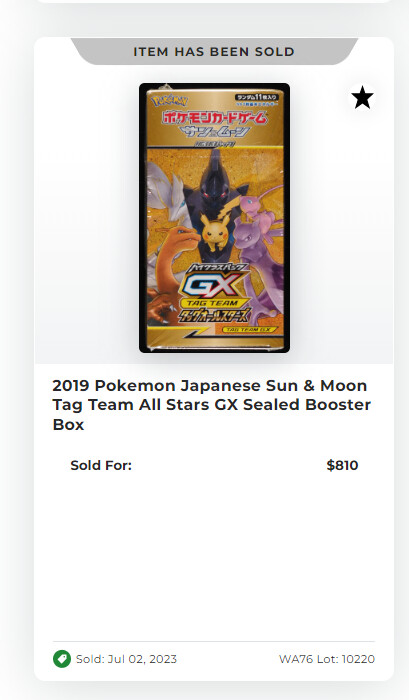
Task: Toggle the black star favorite icon
Action: pos(362,98)
